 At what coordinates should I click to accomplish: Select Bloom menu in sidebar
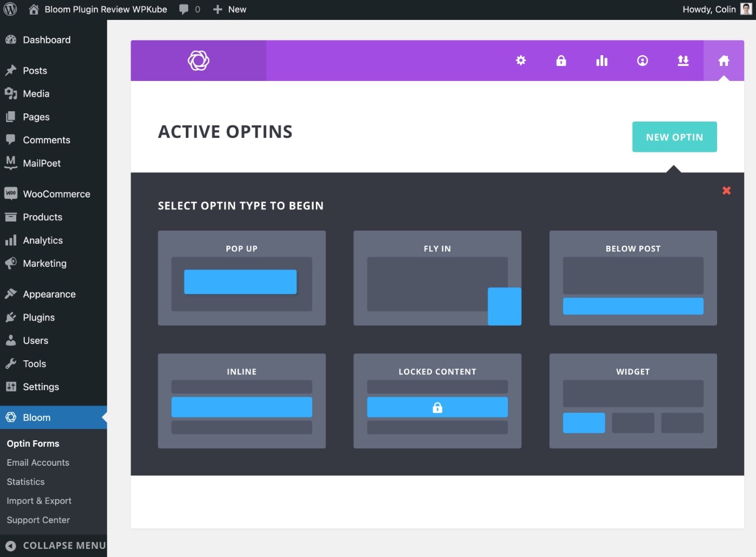pyautogui.click(x=53, y=418)
